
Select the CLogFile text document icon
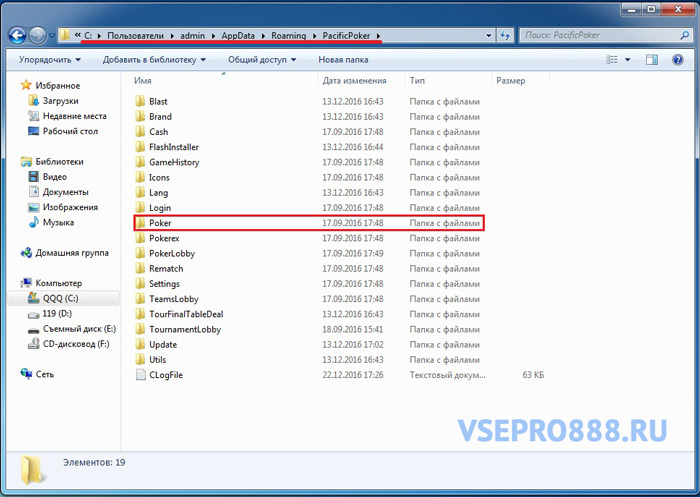tap(140, 375)
